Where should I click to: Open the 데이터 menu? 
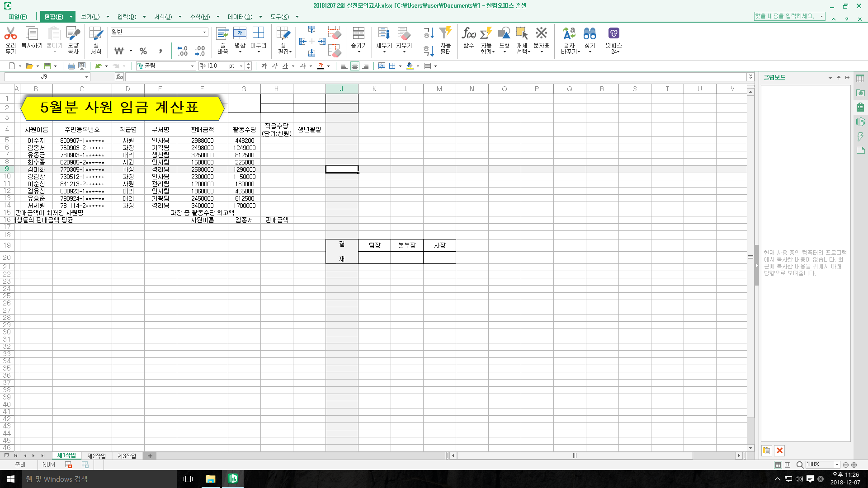[240, 17]
